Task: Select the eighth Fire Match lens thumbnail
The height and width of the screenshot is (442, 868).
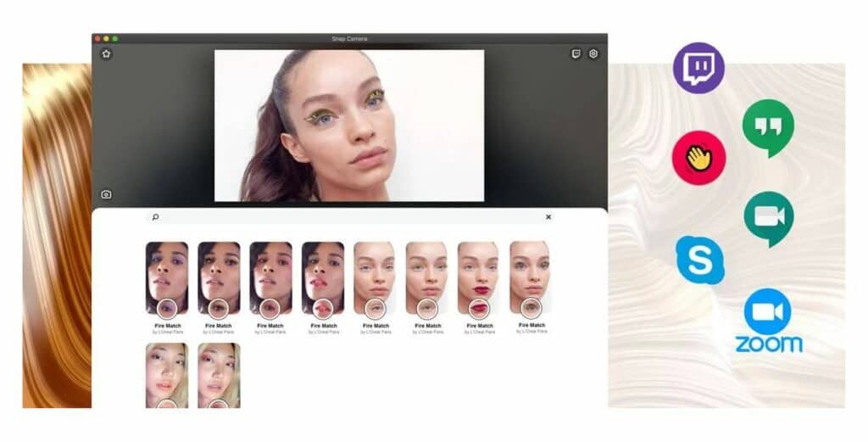Action: pos(531,278)
